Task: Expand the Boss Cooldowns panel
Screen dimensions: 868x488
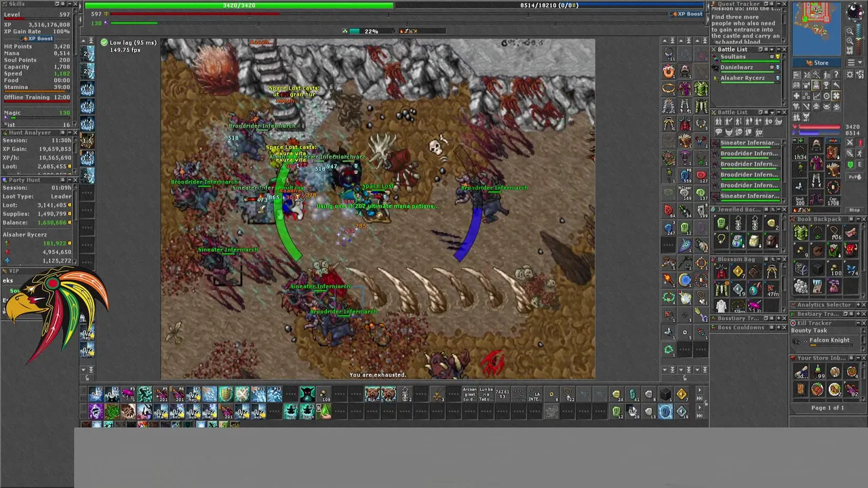Action: [x=778, y=327]
